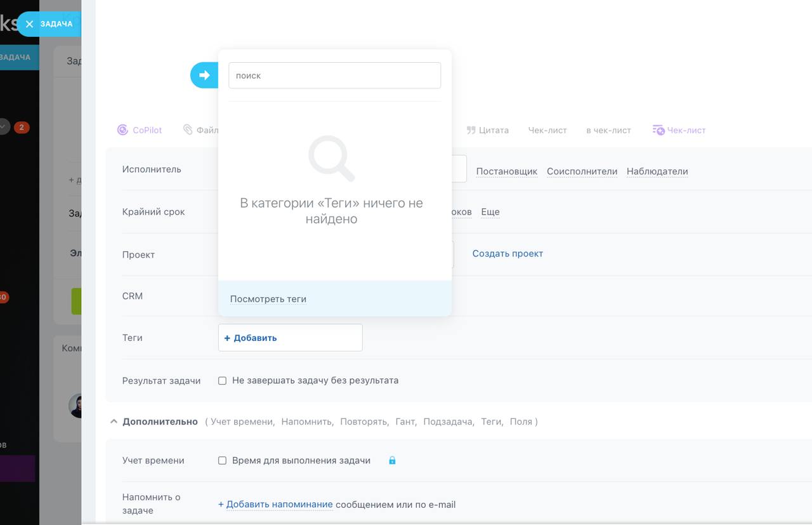Viewport: 812px width, 525px height.
Task: Click the 'Учет времени' row label beside the checkbox
Action: pyautogui.click(x=154, y=461)
